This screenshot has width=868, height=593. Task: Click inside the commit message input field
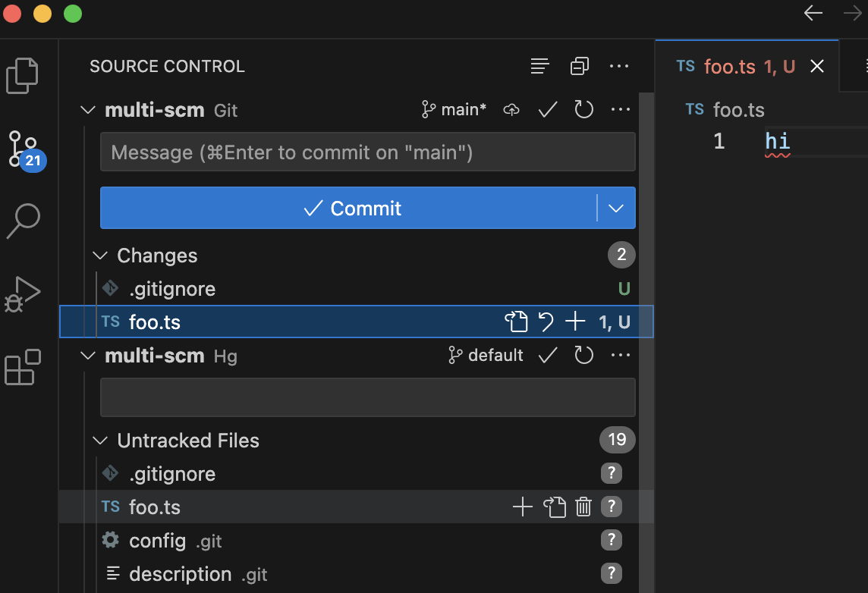pyautogui.click(x=367, y=152)
